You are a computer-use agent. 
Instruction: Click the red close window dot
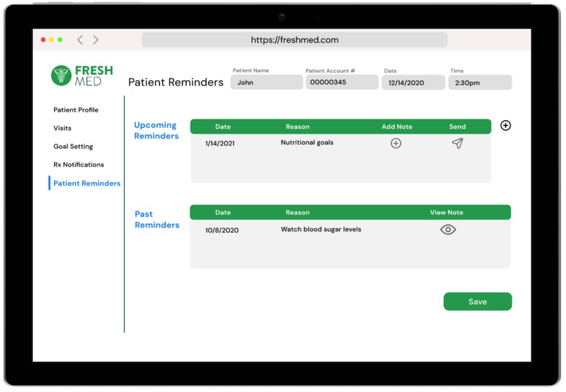[44, 40]
